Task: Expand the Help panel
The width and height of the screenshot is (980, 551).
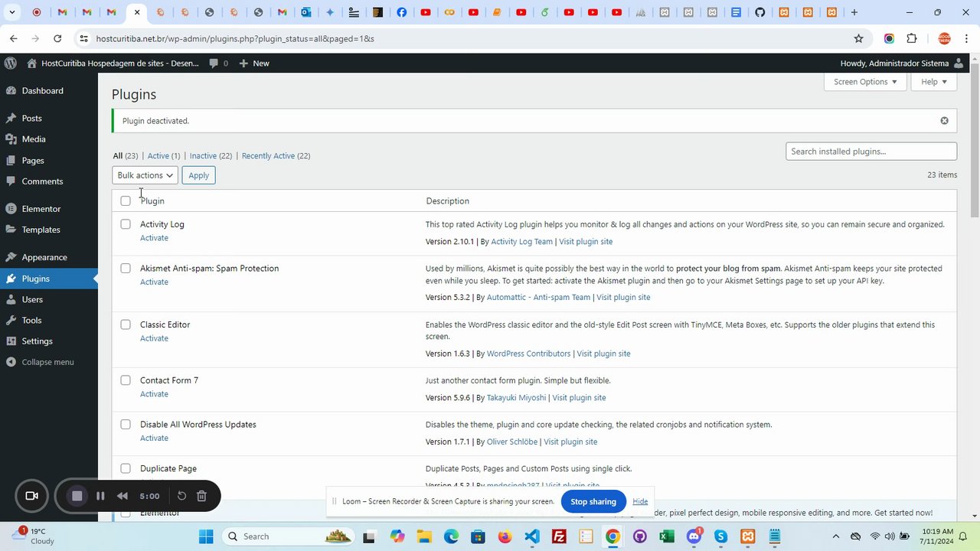Action: point(934,82)
